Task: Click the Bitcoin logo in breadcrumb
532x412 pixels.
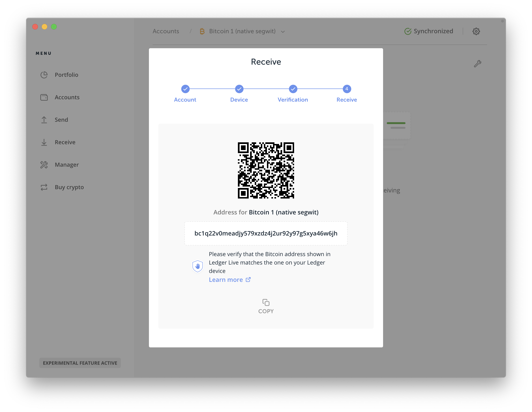Action: 202,31
